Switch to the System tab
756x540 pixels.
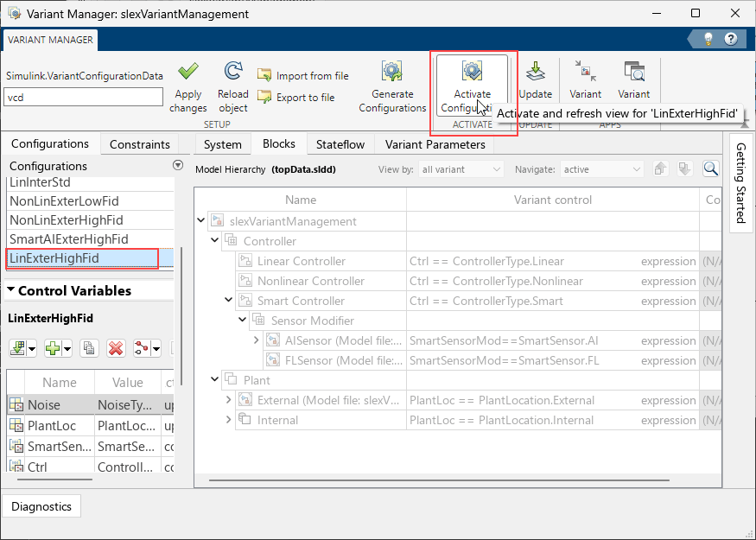click(x=223, y=144)
